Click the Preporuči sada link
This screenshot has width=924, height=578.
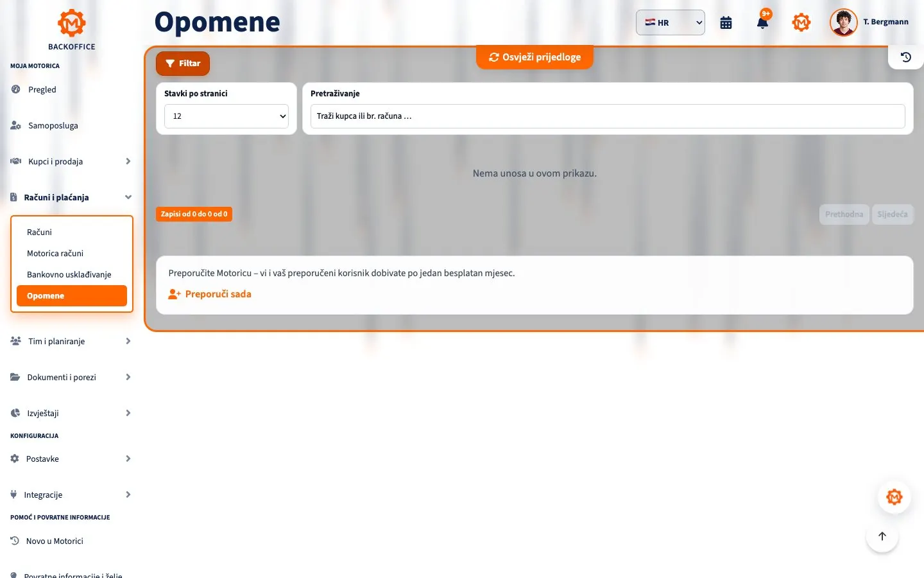[210, 294]
